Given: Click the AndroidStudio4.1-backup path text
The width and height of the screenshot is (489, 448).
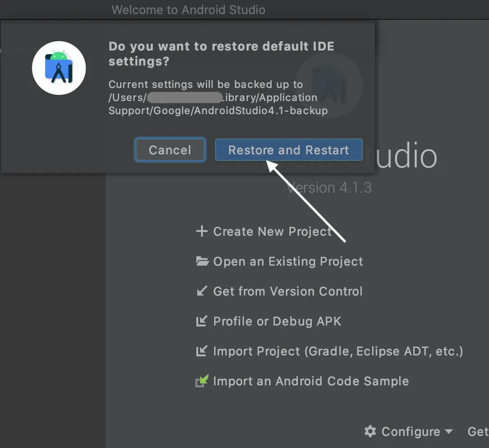Looking at the screenshot, I should (x=261, y=110).
